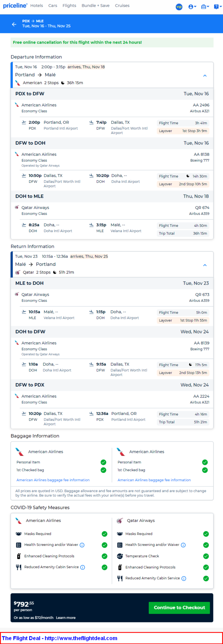
Task: Open the Cruises tab
Action: point(122,6)
